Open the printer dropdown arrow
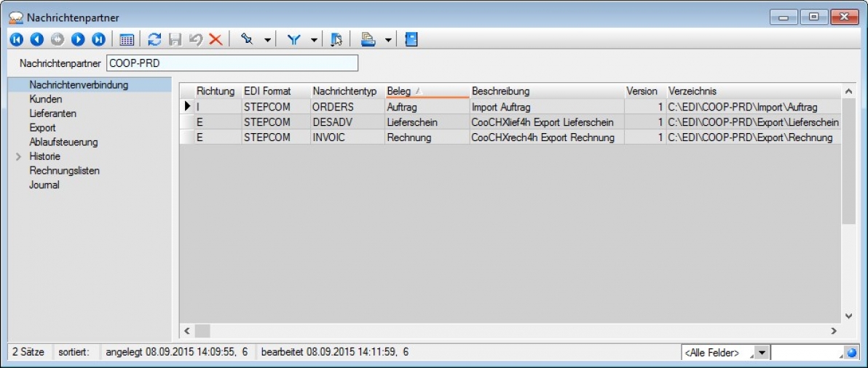Screen dimensions: 868x368 pos(388,40)
